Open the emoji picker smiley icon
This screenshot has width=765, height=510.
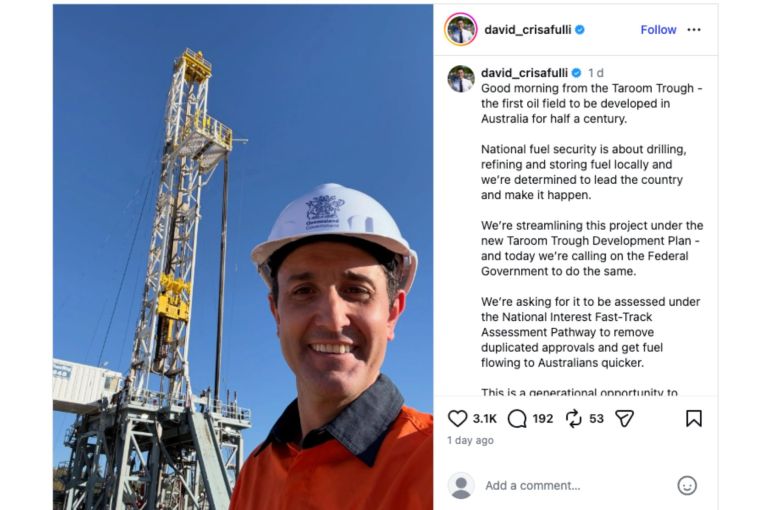pos(686,485)
